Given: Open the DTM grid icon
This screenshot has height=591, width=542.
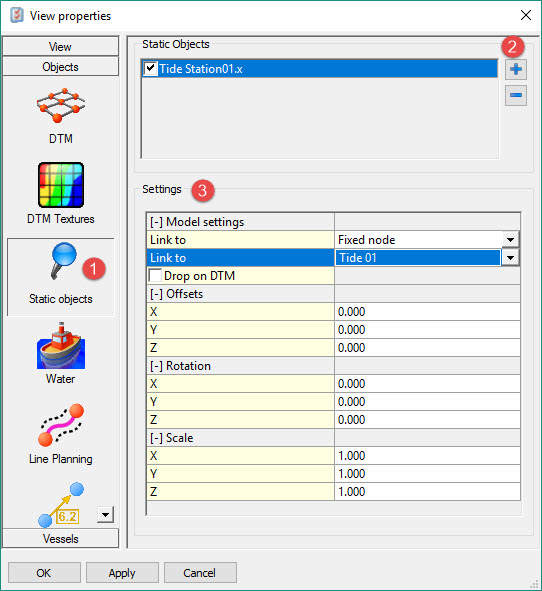Looking at the screenshot, I should (x=61, y=106).
